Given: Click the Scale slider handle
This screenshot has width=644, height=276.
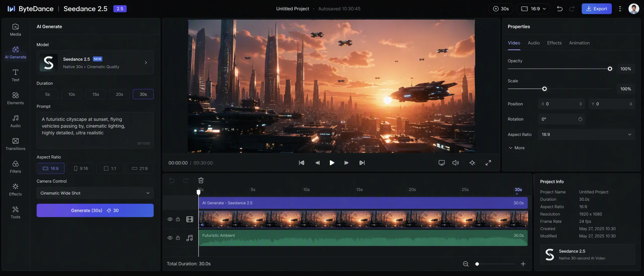Looking at the screenshot, I should [x=544, y=89].
